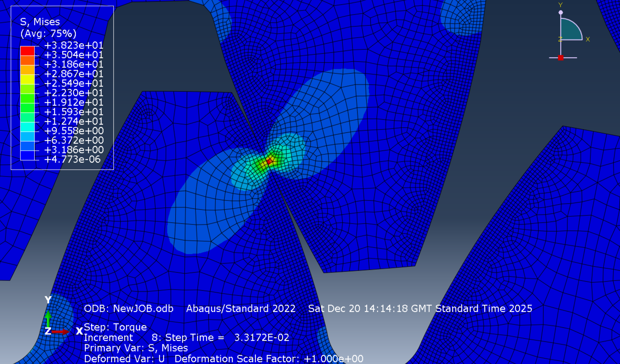
Task: Click legend value +6.372e+00
Action: coord(74,140)
